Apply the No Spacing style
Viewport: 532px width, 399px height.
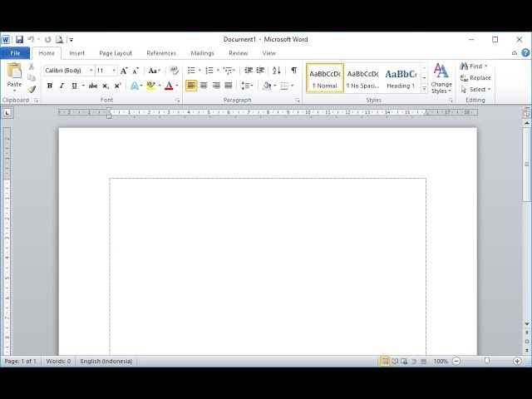coord(362,78)
